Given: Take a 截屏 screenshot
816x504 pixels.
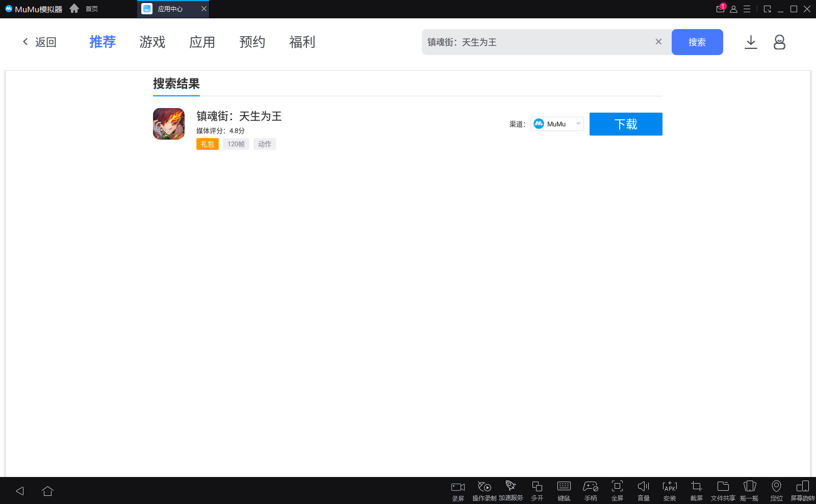Looking at the screenshot, I should coord(697,491).
